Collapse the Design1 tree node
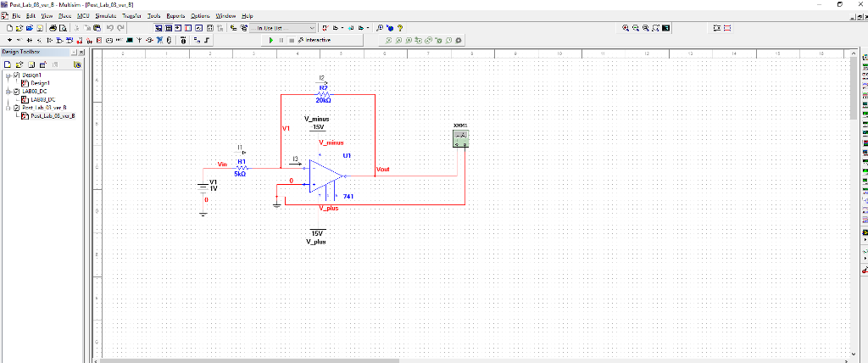 pos(7,75)
